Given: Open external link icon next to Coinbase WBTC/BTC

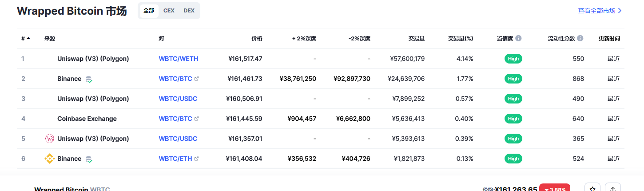Looking at the screenshot, I should (x=197, y=119).
